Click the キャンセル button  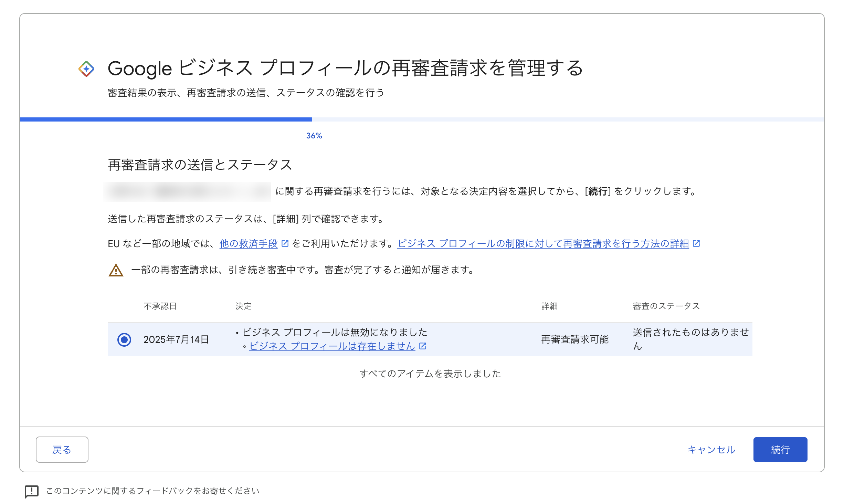711,450
